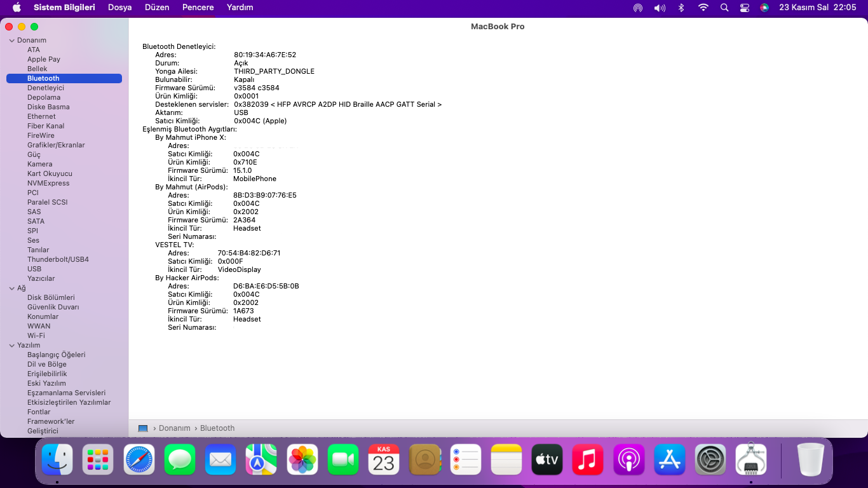Open the Pencere menu
Image resolution: width=868 pixels, height=488 pixels.
click(198, 8)
